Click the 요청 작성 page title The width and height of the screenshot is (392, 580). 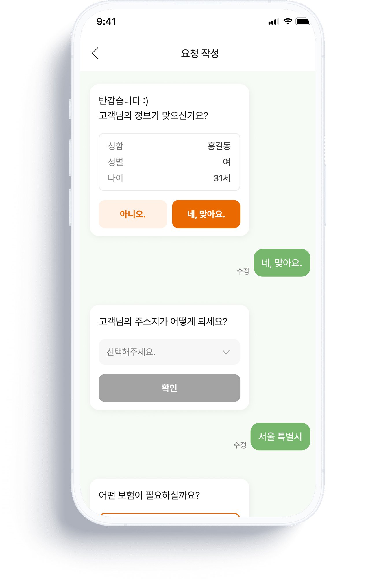[200, 53]
